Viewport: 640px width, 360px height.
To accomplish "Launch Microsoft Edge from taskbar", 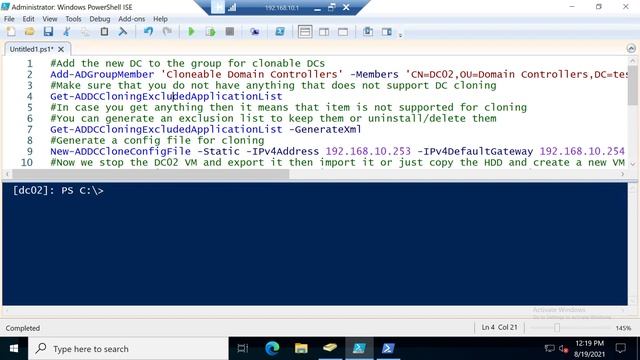I will pyautogui.click(x=272, y=349).
